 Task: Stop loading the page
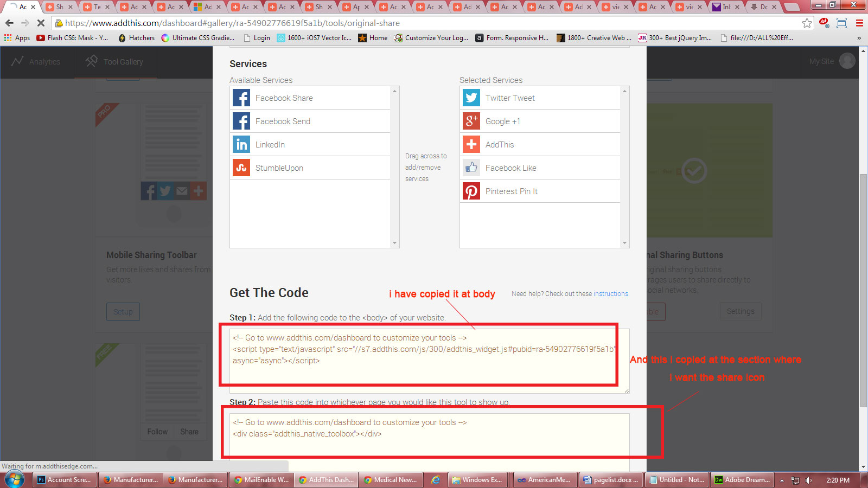coord(41,23)
